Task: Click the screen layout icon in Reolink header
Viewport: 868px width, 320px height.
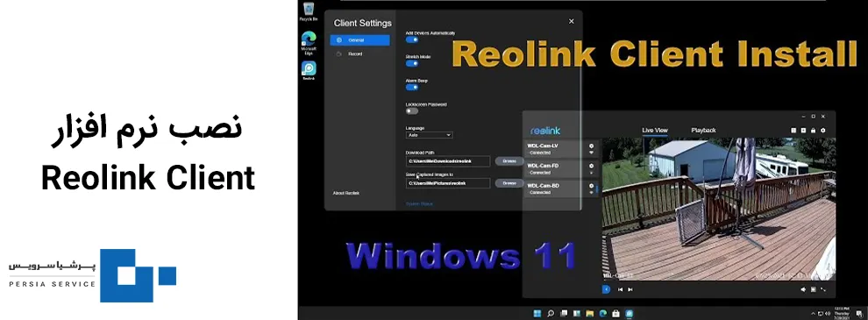Action: coord(793,131)
